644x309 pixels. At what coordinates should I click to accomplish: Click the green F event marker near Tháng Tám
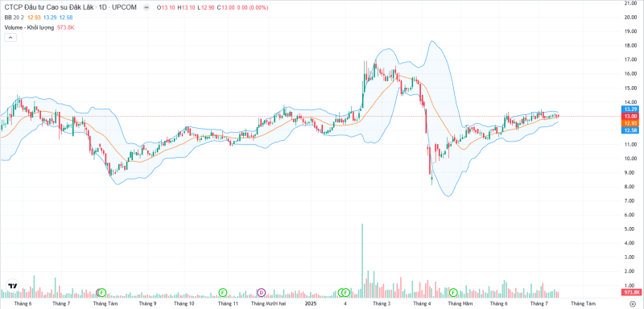click(103, 292)
